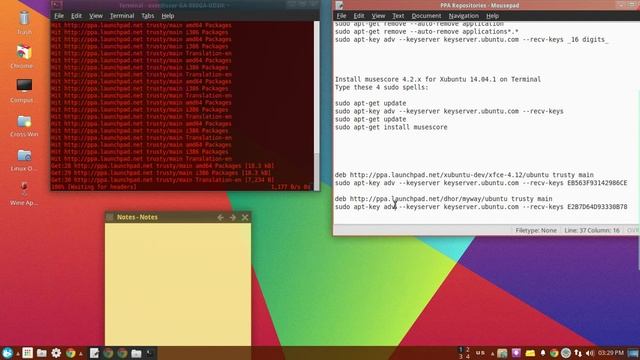
Task: Click the 'Install musescore 4.2.x for Xubuntu' line
Action: click(x=438, y=80)
